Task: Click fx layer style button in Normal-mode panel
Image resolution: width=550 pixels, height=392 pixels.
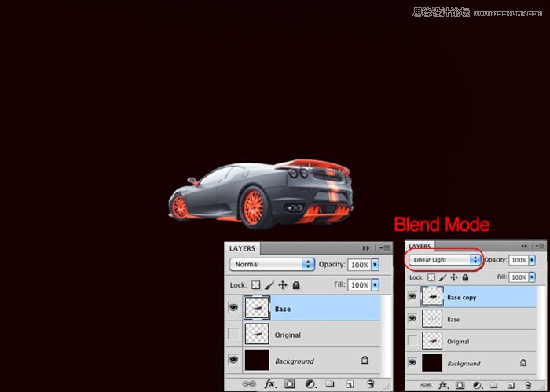Action: pos(269,384)
